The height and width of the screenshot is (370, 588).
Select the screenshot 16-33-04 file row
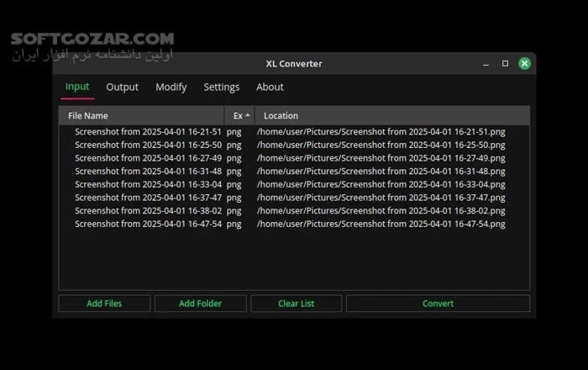tap(148, 184)
